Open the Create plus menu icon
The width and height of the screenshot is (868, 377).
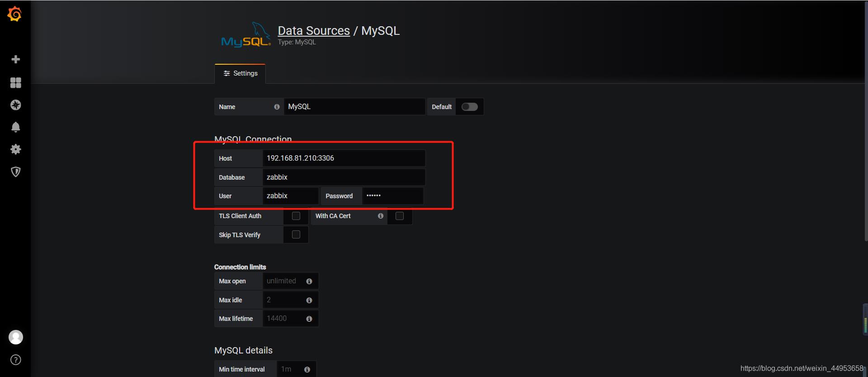coord(15,59)
